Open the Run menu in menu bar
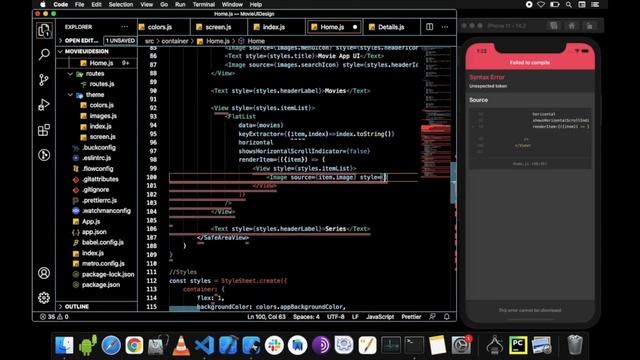 [180, 4]
